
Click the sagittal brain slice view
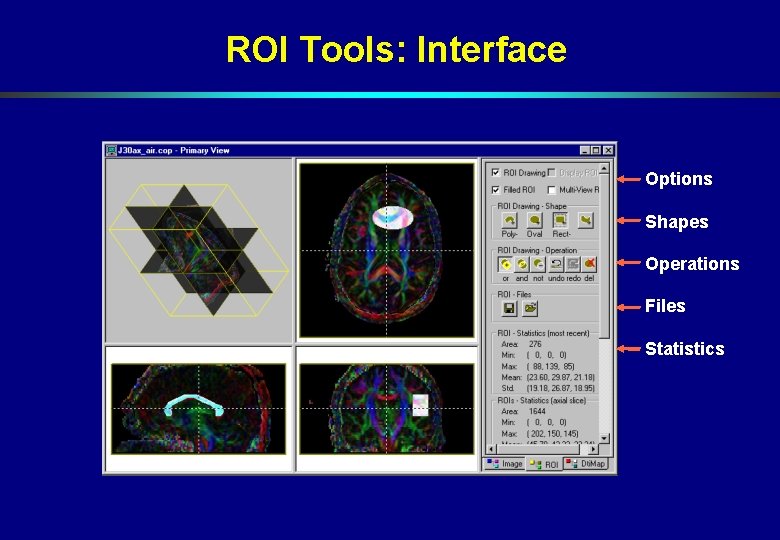pyautogui.click(x=198, y=408)
